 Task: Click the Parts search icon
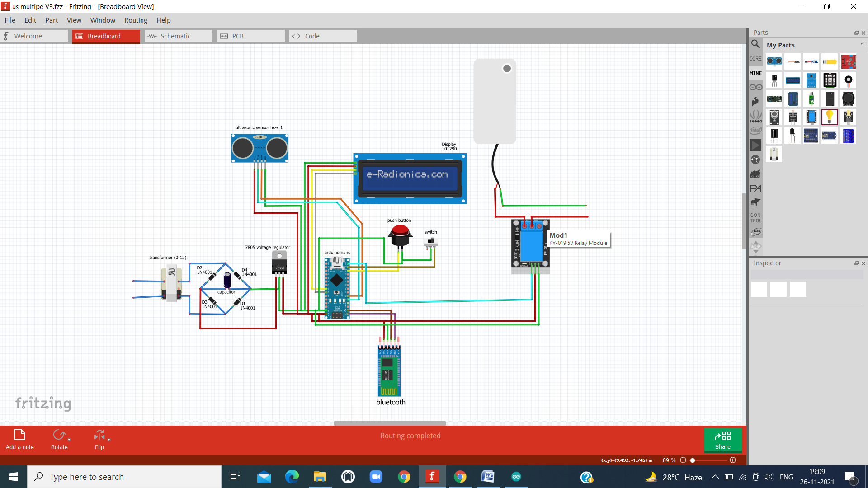tap(755, 44)
